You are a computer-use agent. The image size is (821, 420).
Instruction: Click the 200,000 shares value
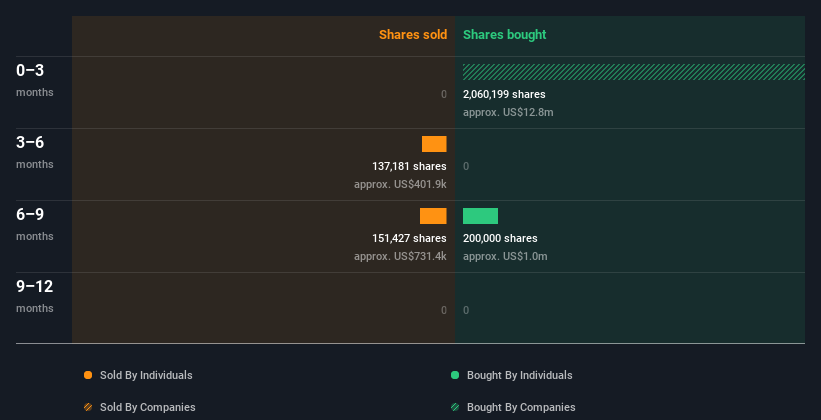tap(500, 238)
